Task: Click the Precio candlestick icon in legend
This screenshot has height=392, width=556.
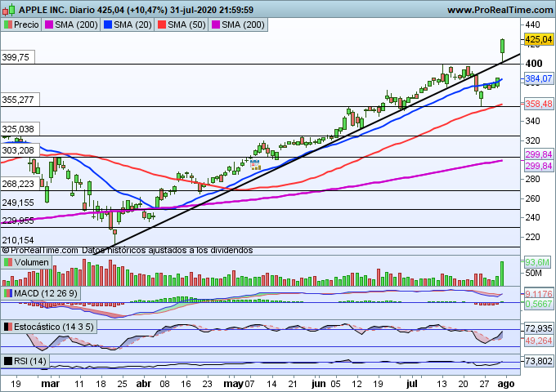Action: tap(8, 25)
